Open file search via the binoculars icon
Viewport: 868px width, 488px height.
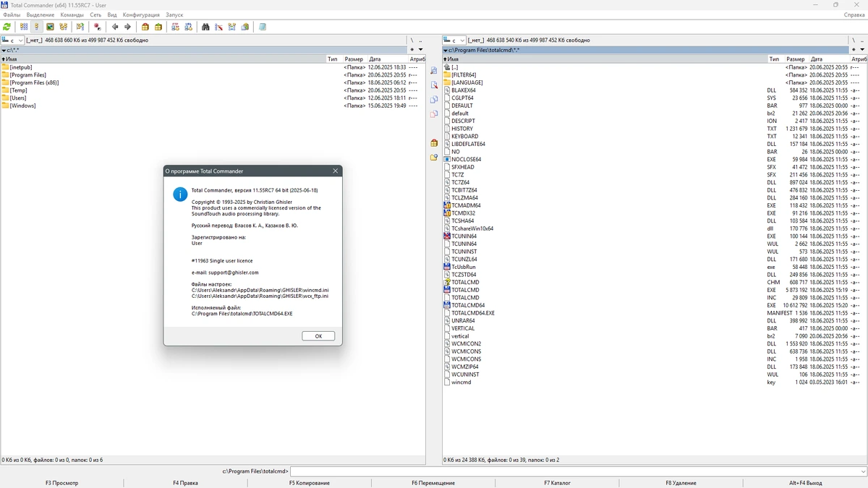[x=205, y=27]
